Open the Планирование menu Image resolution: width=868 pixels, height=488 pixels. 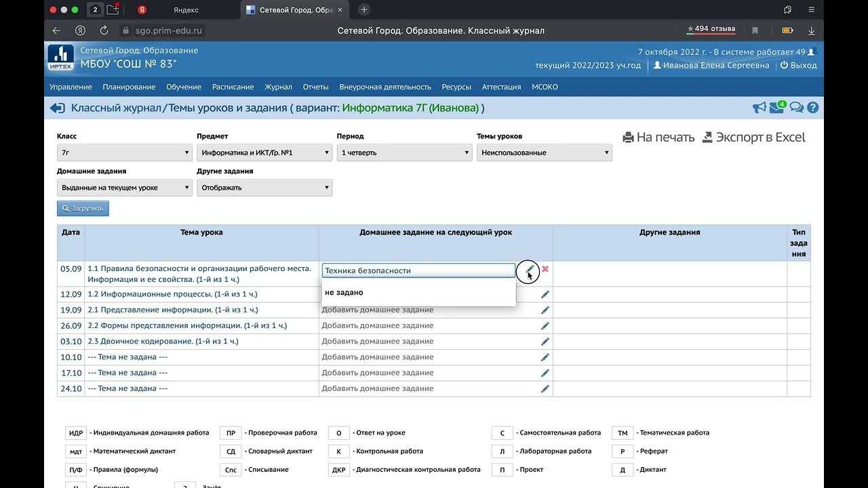click(129, 87)
